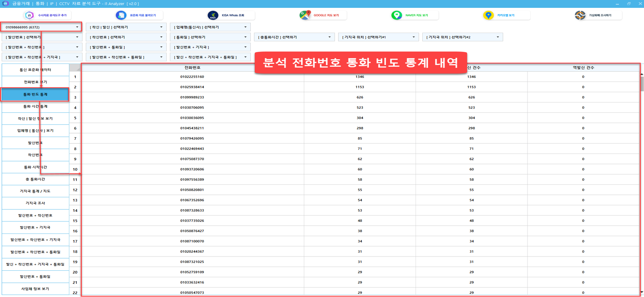Click the 수사자료 분석도구 추가 icon
The width and height of the screenshot is (644, 297).
[29, 15]
